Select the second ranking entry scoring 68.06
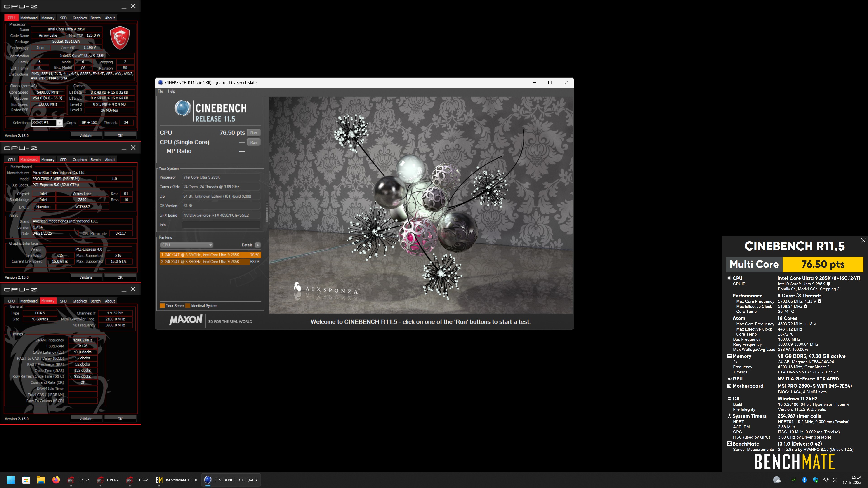 [210, 262]
